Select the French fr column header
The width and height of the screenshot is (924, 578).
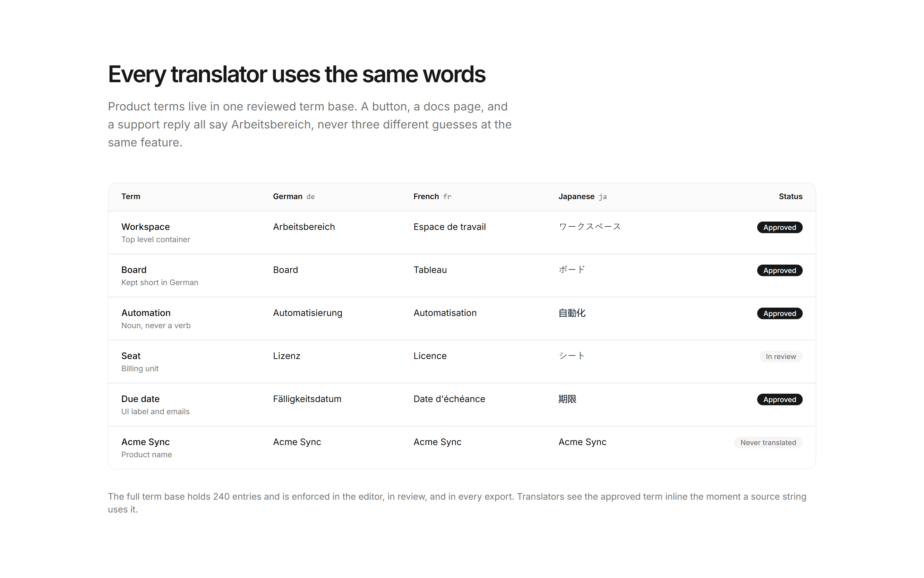coord(432,197)
